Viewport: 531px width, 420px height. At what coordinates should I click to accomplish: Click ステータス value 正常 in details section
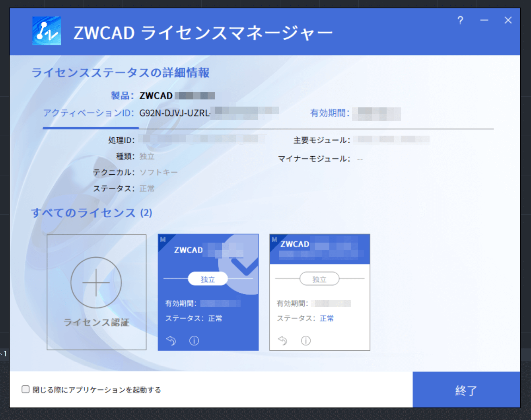point(147,189)
